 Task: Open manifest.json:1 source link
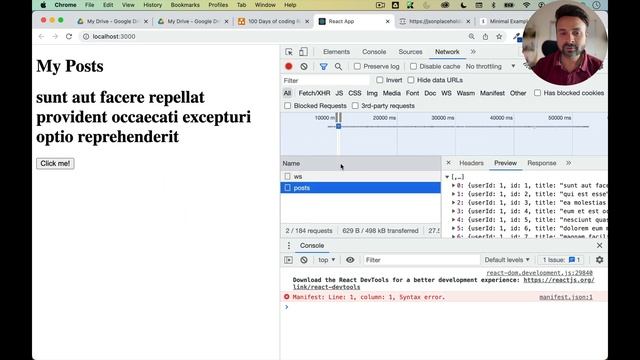[566, 297]
